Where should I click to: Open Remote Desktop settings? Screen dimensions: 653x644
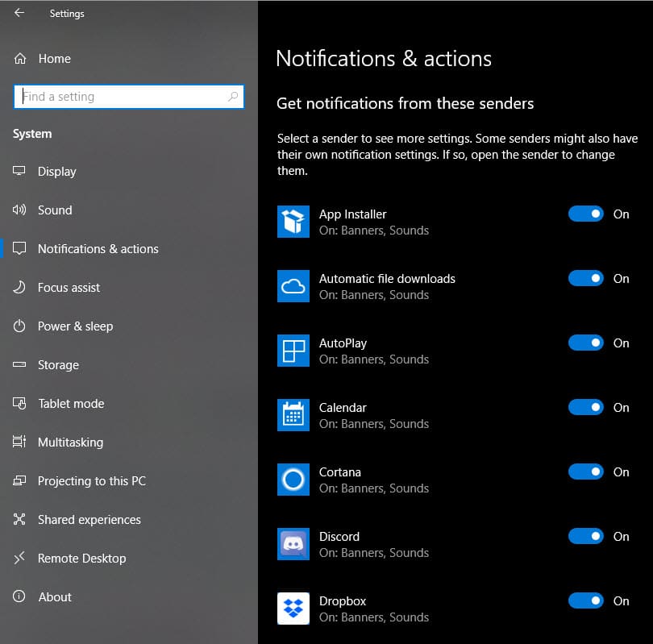pyautogui.click(x=129, y=559)
